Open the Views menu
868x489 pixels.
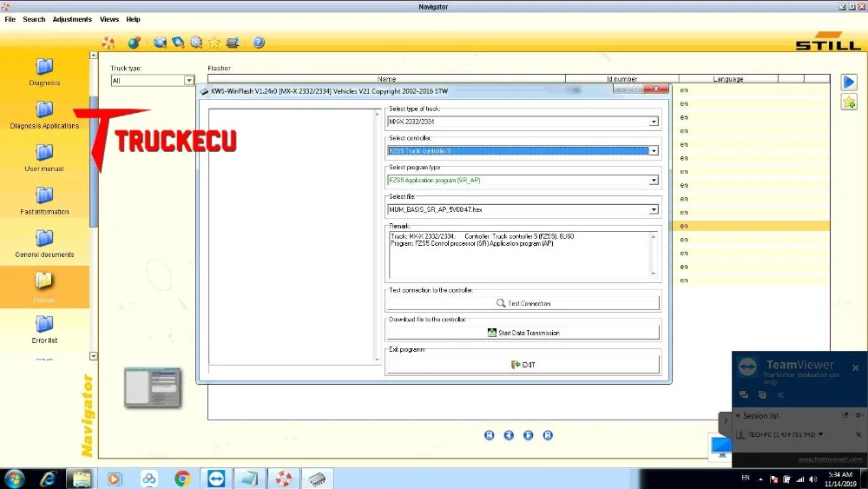[x=109, y=19]
